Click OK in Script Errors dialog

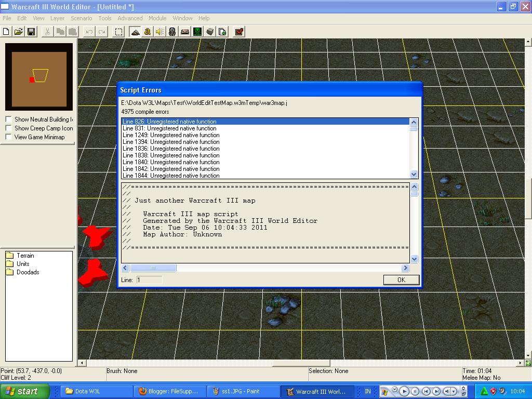(402, 280)
